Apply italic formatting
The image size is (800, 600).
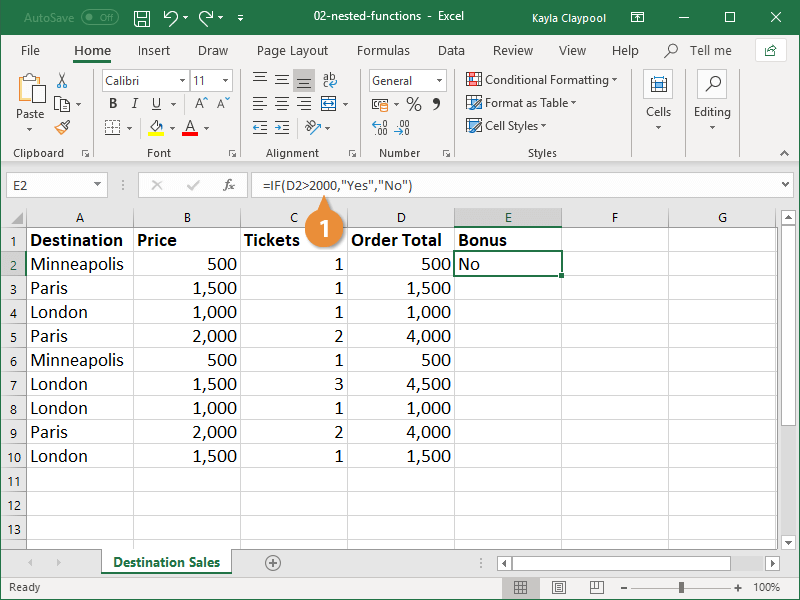pyautogui.click(x=134, y=103)
